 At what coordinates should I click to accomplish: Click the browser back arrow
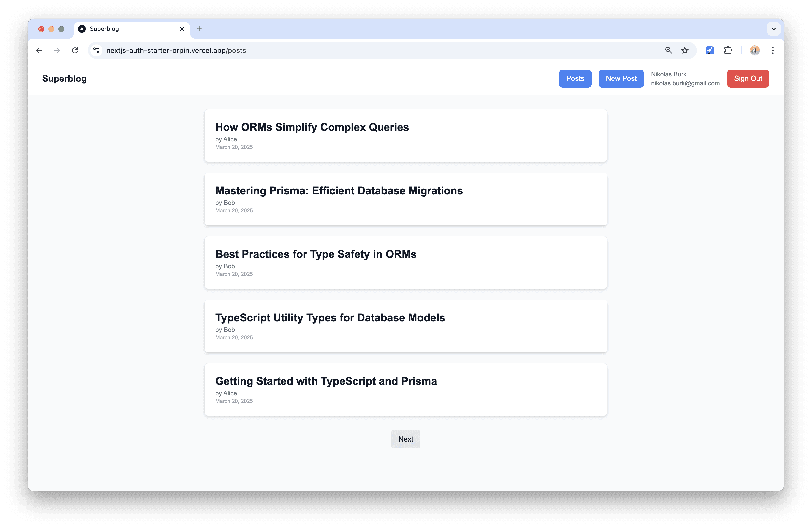point(39,50)
